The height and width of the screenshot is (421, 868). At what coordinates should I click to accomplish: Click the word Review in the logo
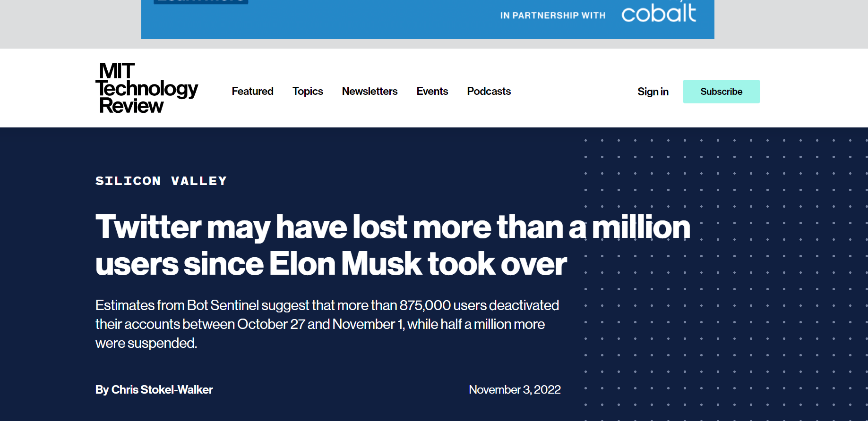point(131,106)
